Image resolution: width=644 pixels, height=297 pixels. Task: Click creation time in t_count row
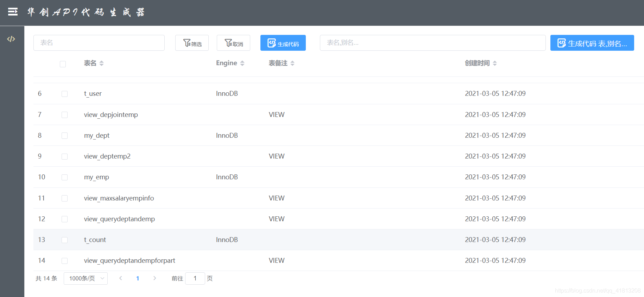pyautogui.click(x=495, y=240)
